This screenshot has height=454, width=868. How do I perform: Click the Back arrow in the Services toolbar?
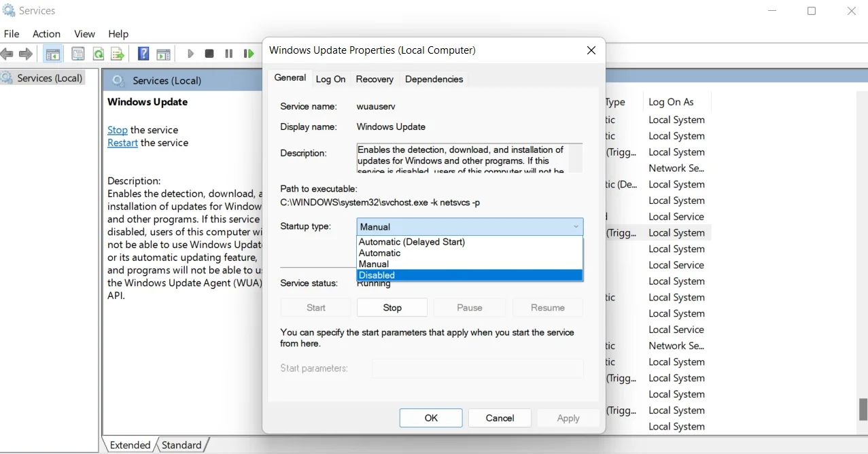7,54
